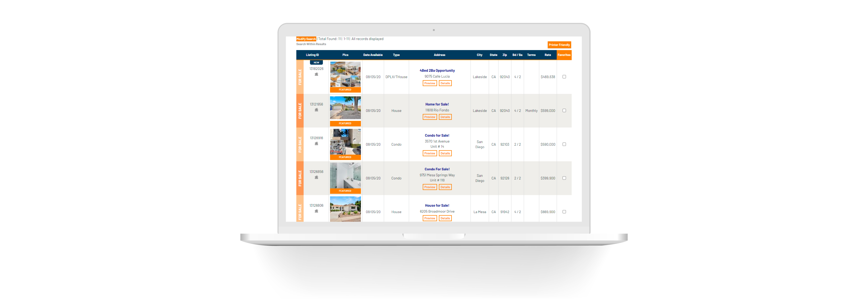Click the $399,900 rate value

[548, 178]
